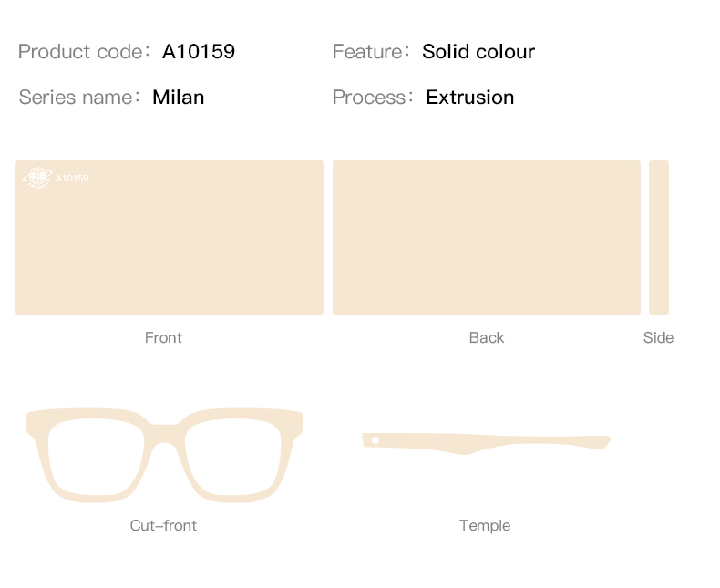This screenshot has width=720, height=588.
Task: Click the Zhongao globe logo on front swatch
Action: click(x=37, y=178)
